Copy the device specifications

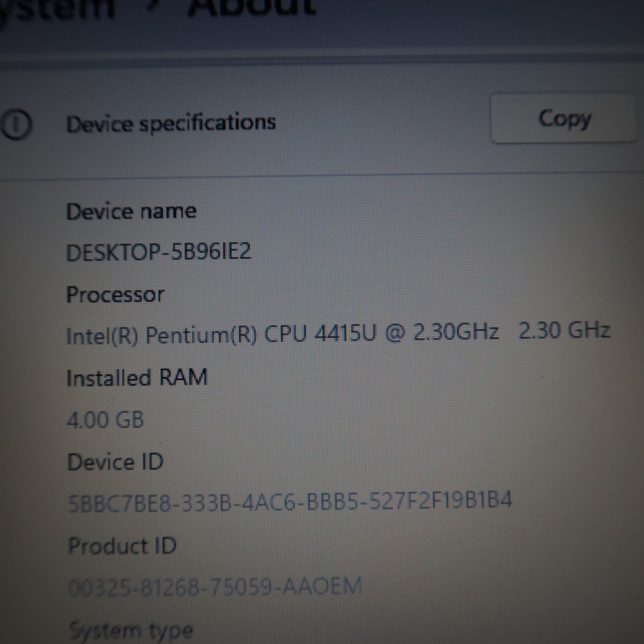564,119
